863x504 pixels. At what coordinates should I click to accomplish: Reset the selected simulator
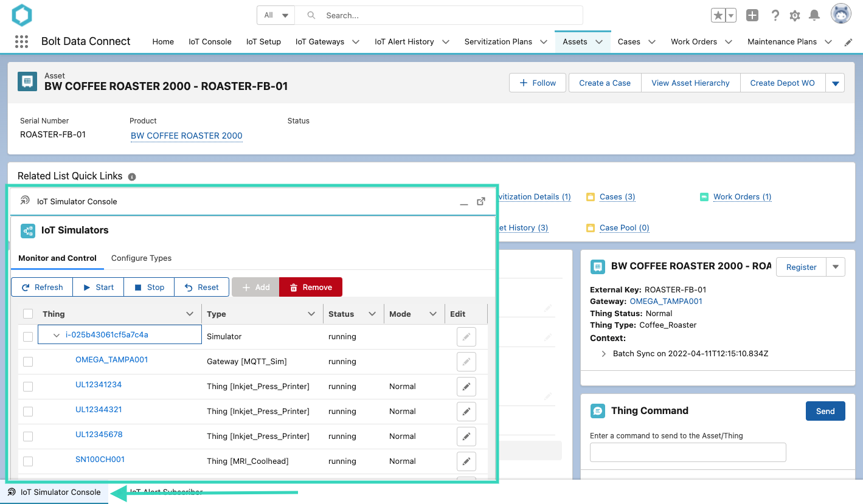(202, 288)
